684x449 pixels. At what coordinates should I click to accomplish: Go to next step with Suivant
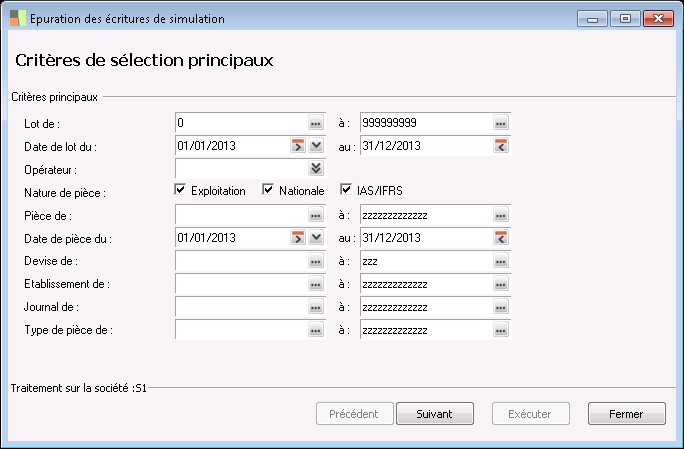[435, 413]
